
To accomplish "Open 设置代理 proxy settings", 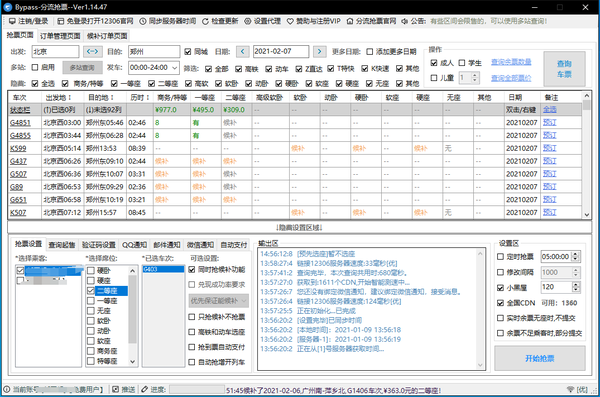I will click(262, 21).
